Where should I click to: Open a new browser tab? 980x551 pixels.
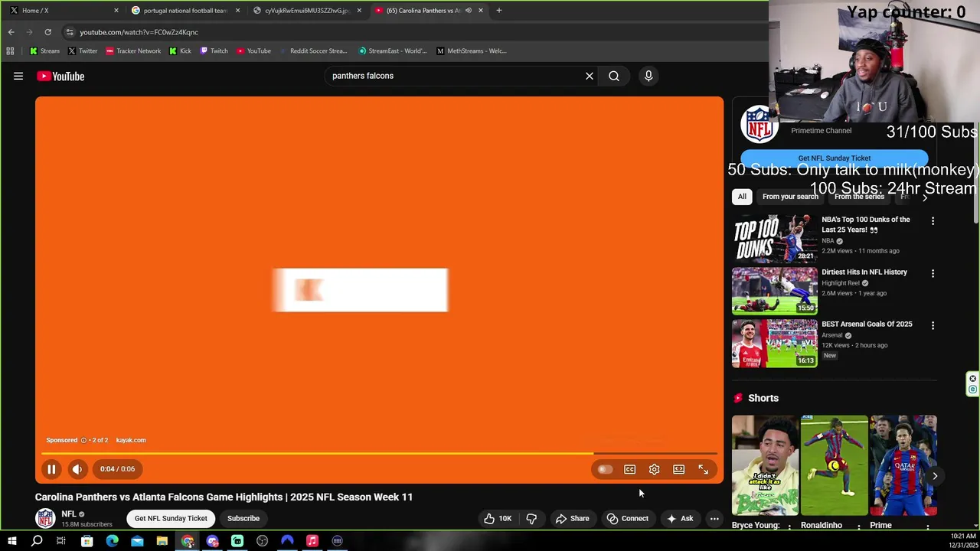tap(499, 11)
